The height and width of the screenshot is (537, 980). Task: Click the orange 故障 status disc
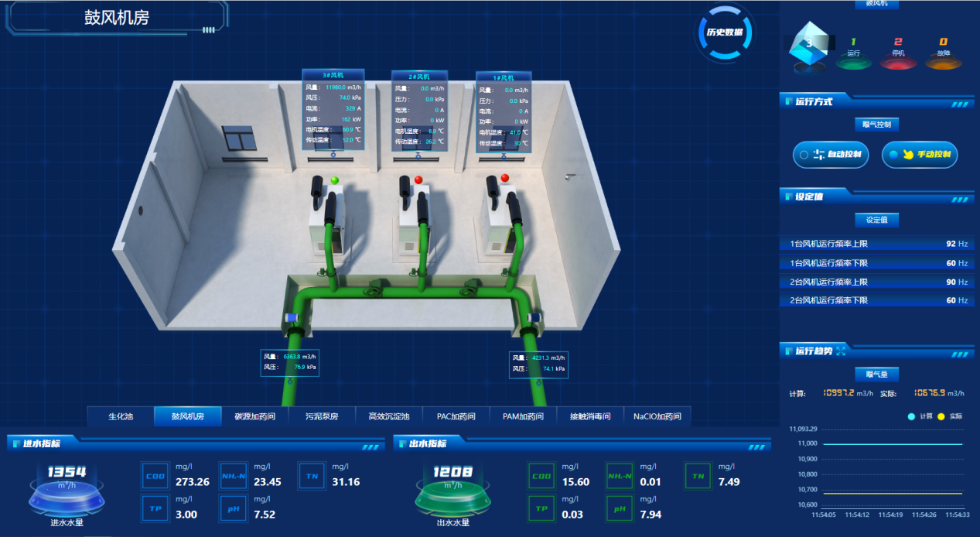coord(942,63)
